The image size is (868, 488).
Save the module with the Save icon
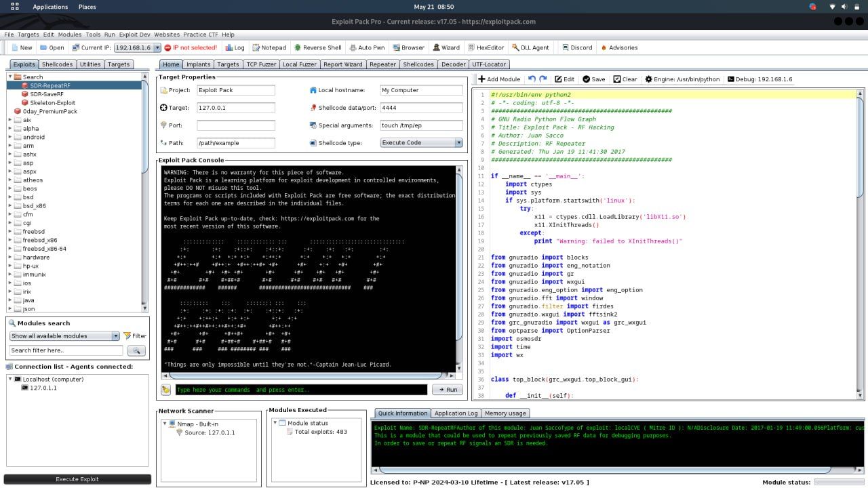[x=593, y=79]
